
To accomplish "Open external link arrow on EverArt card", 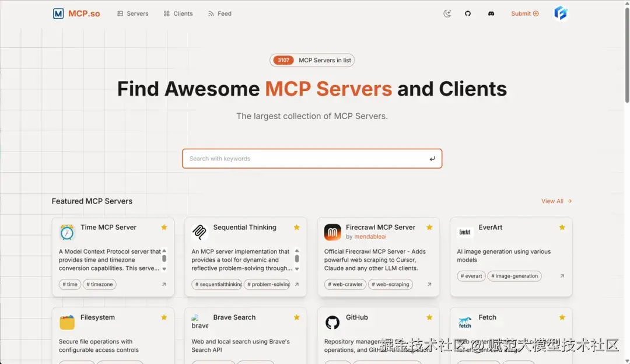I will click(x=562, y=276).
